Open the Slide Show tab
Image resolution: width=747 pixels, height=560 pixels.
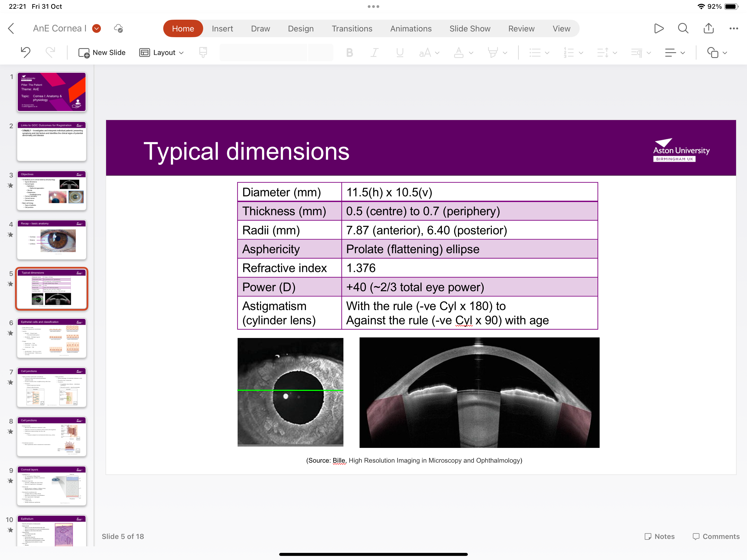point(469,29)
